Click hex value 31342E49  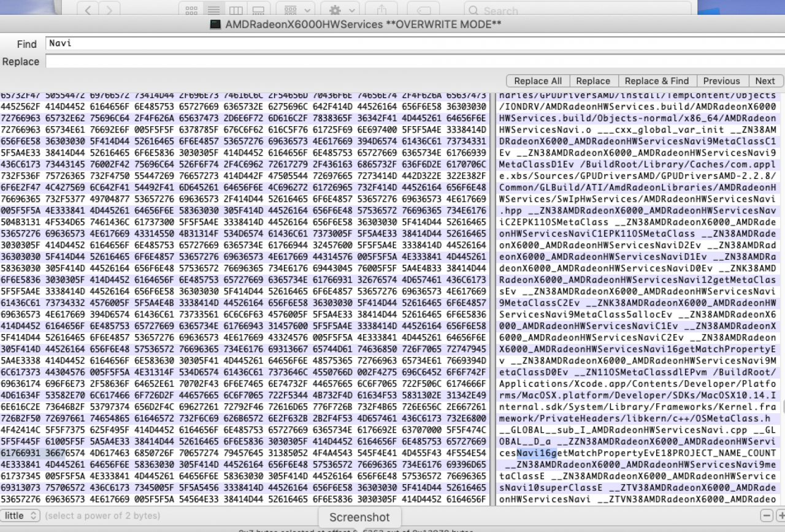(x=466, y=394)
